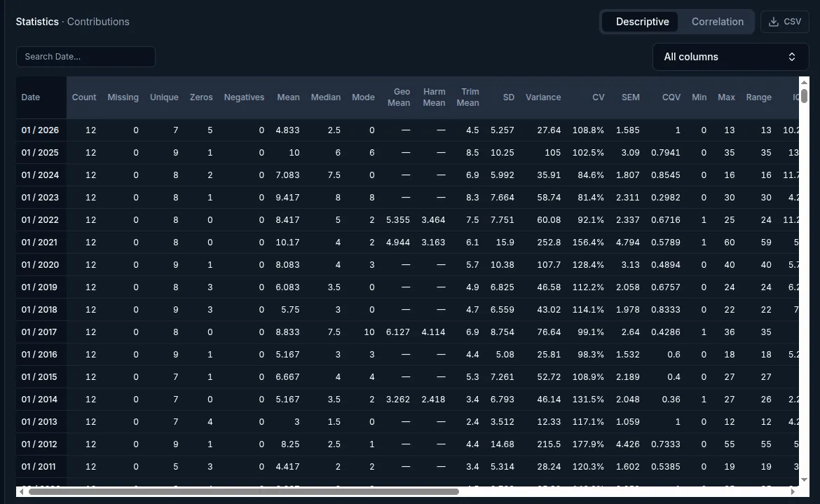This screenshot has width=820, height=504.
Task: Click the Statistics title text
Action: point(37,22)
